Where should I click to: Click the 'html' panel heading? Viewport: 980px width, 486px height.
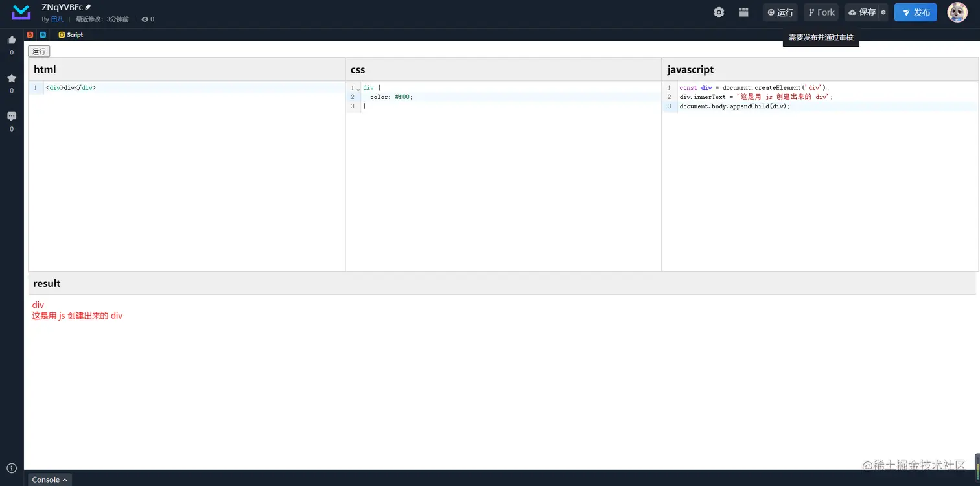pyautogui.click(x=45, y=69)
